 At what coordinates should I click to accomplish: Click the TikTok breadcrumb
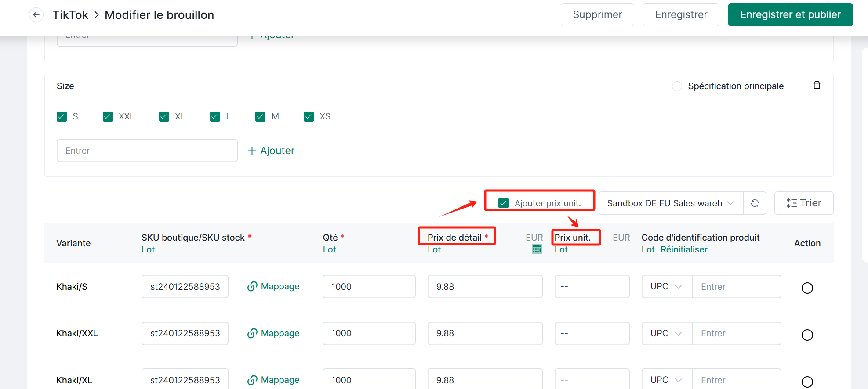coord(70,15)
